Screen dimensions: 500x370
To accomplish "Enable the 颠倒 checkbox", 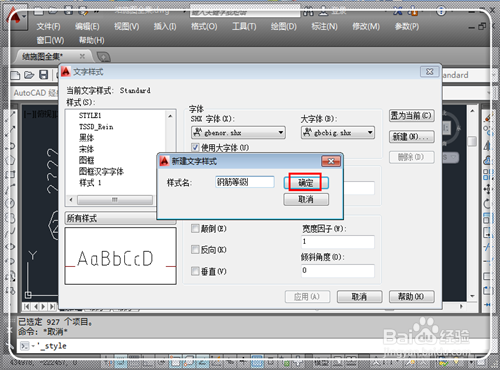I will 195,228.
